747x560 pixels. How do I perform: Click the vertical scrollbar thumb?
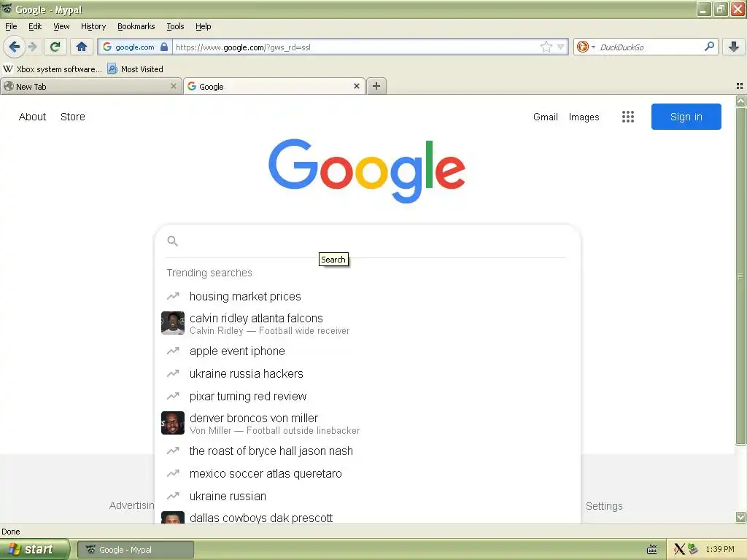(x=741, y=276)
